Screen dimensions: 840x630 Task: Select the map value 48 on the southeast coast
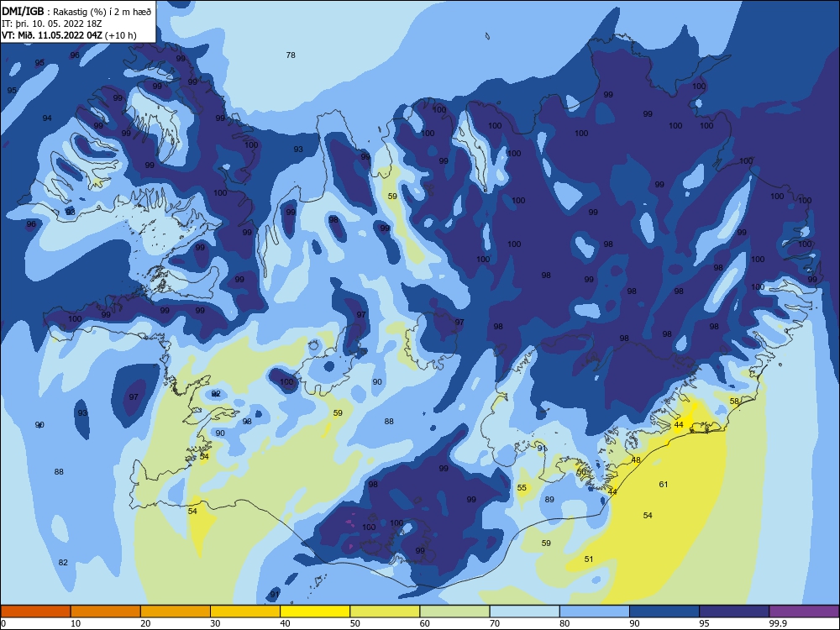pyautogui.click(x=636, y=459)
